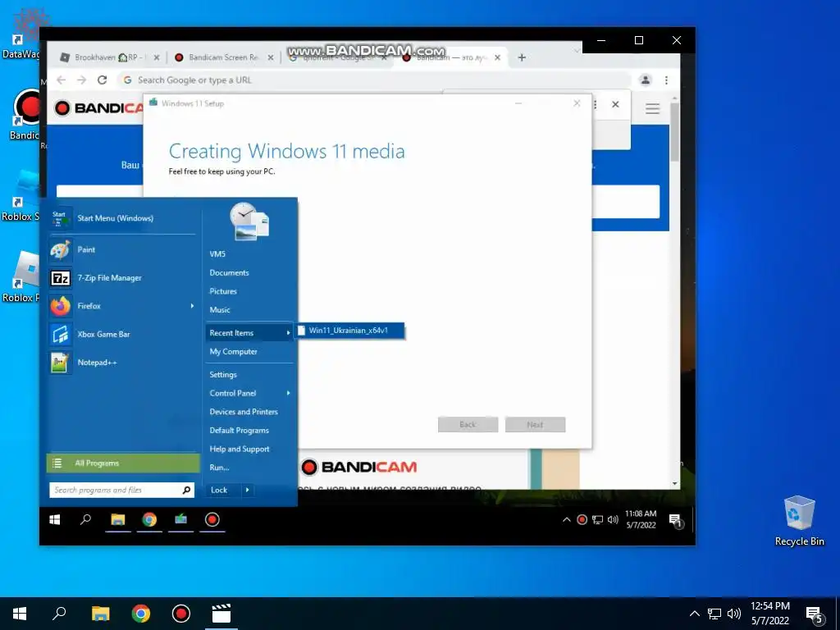Open notification center in inner VM
Image resolution: width=840 pixels, height=630 pixels.
tap(675, 520)
